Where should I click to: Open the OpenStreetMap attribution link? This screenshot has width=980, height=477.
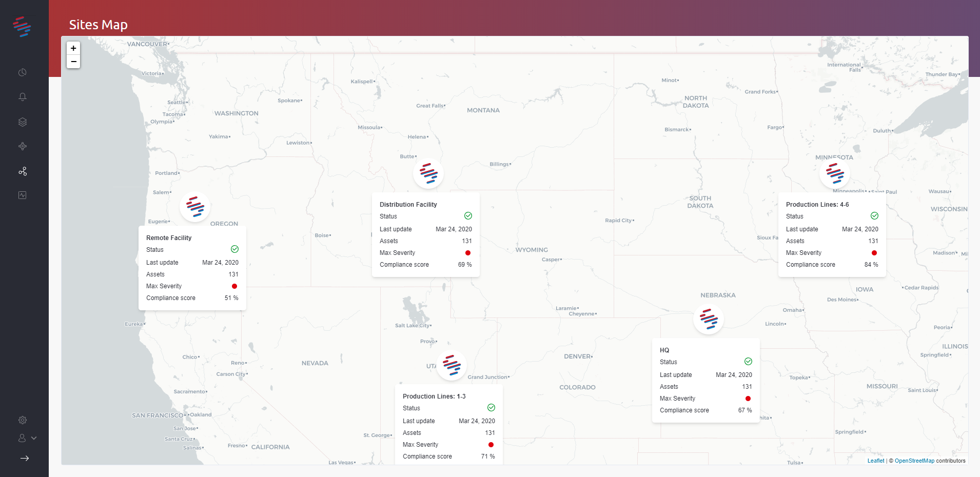point(914,461)
